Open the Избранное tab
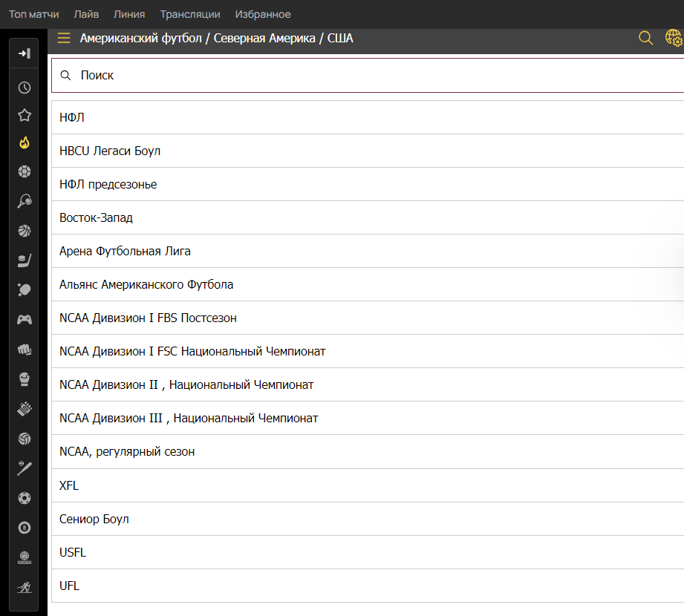The width and height of the screenshot is (684, 616). (x=263, y=14)
